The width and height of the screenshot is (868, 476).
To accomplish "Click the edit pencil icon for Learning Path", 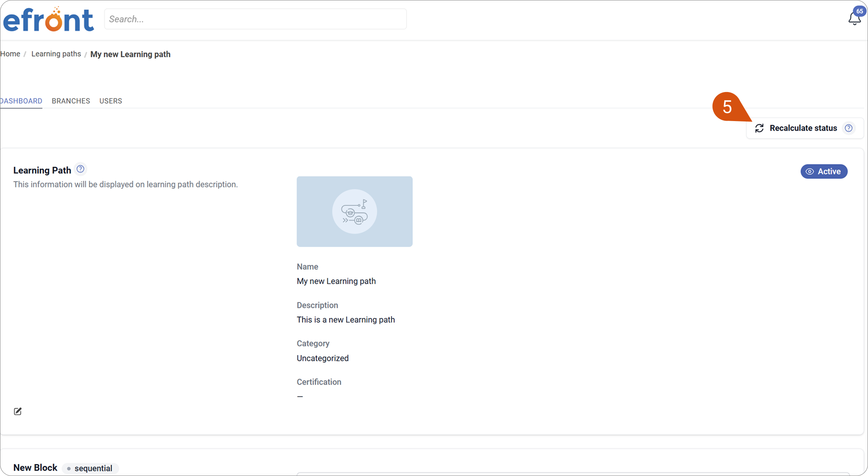I will tap(18, 411).
